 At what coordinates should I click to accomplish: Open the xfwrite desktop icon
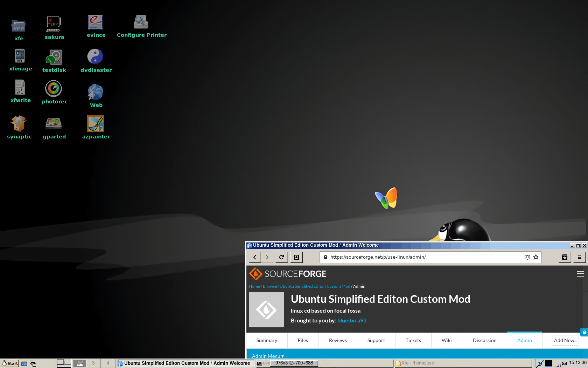(20, 91)
